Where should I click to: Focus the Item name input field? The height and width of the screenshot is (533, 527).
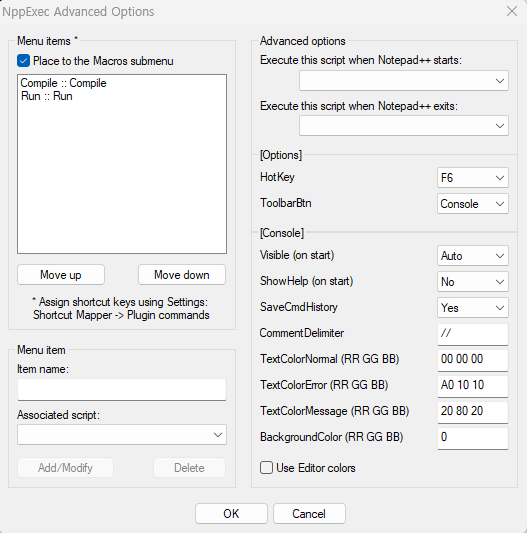(122, 390)
